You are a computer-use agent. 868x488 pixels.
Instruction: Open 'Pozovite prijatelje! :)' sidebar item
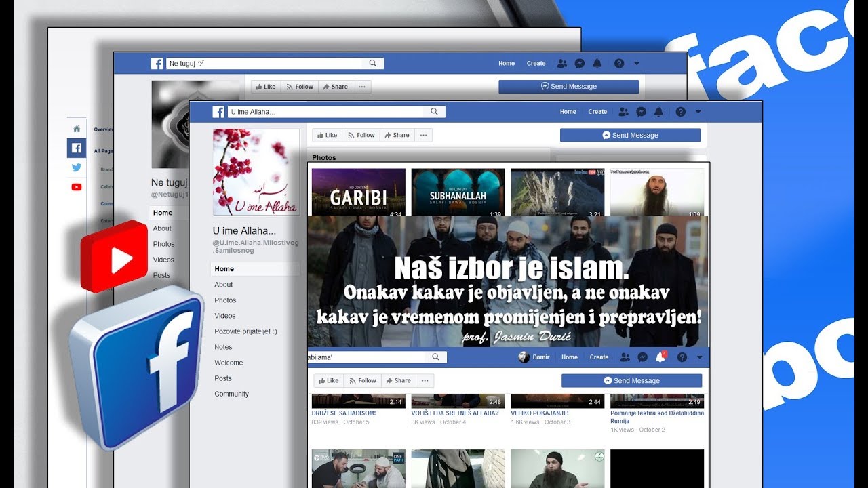245,331
